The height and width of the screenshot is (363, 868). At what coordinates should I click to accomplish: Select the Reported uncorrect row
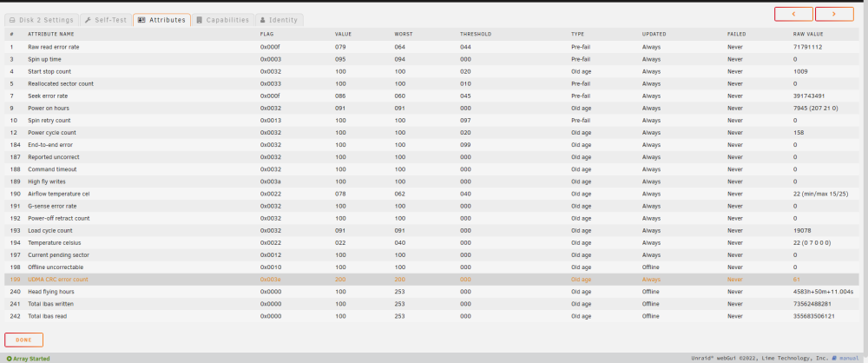(x=433, y=157)
